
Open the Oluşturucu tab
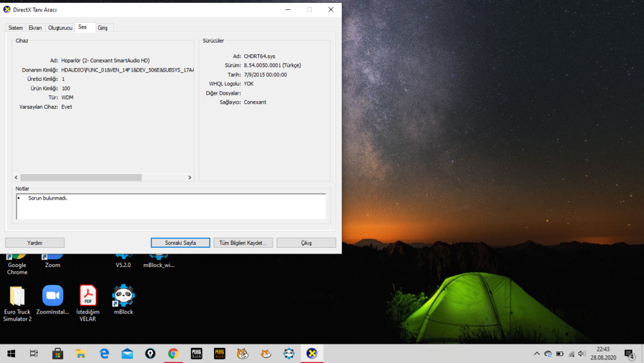(x=60, y=28)
